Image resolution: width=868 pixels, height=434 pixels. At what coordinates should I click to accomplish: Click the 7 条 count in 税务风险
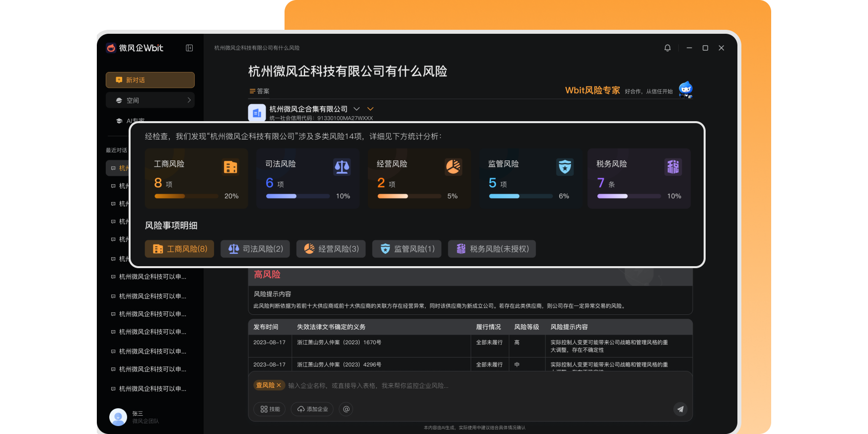(606, 183)
